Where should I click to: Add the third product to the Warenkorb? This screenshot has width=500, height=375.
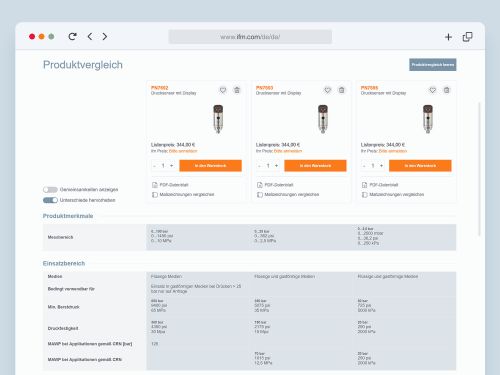(420, 166)
